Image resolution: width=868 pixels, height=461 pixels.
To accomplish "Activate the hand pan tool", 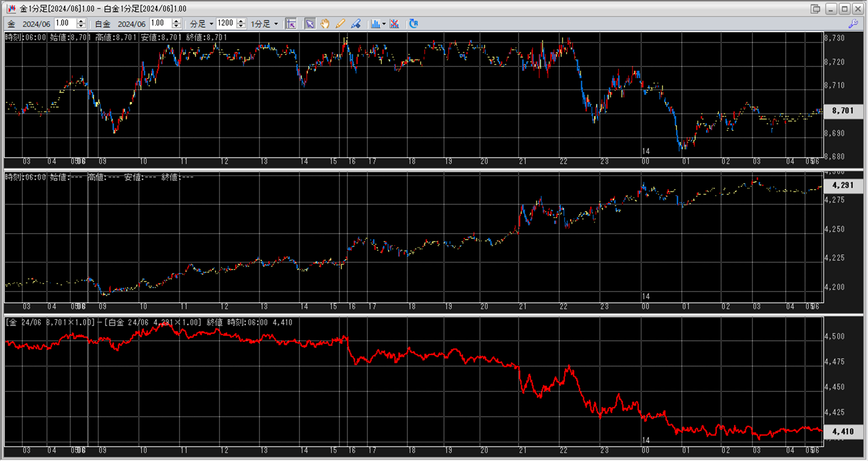I will (x=325, y=24).
